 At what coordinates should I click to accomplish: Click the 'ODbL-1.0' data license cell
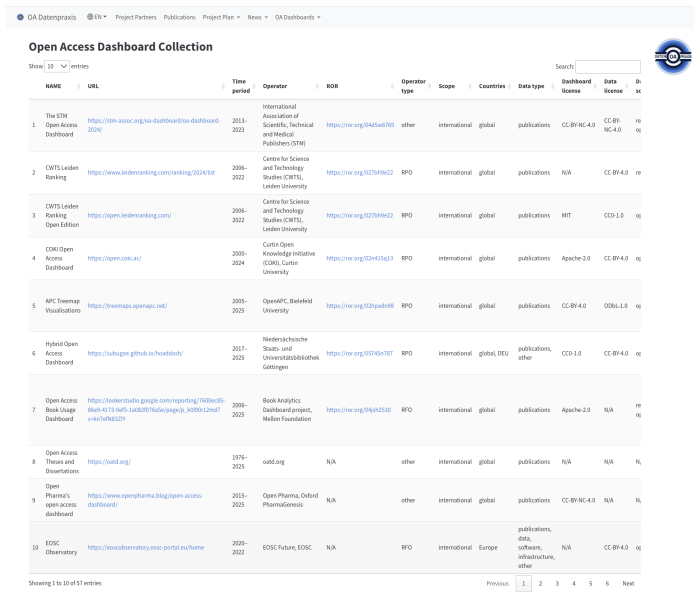point(616,306)
